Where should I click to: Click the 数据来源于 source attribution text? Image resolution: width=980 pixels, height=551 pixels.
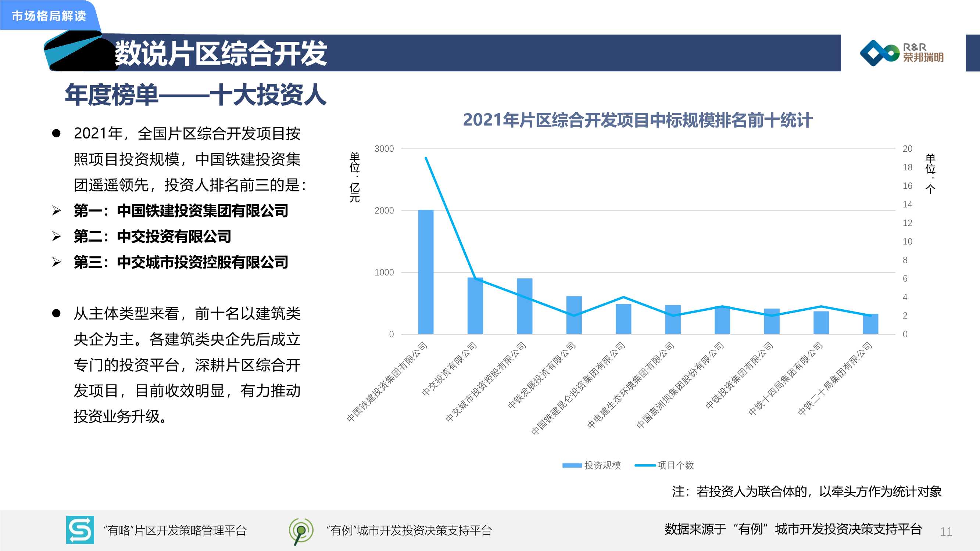click(x=793, y=529)
